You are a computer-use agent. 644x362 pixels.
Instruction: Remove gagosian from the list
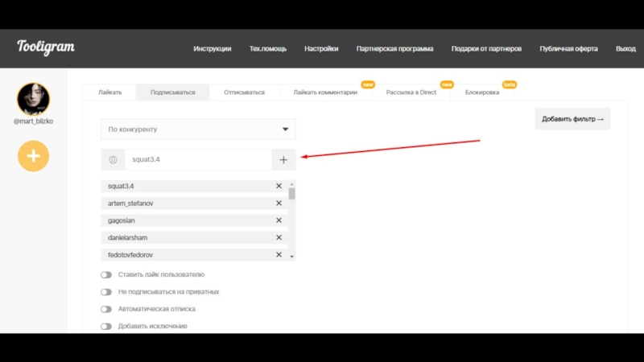279,220
